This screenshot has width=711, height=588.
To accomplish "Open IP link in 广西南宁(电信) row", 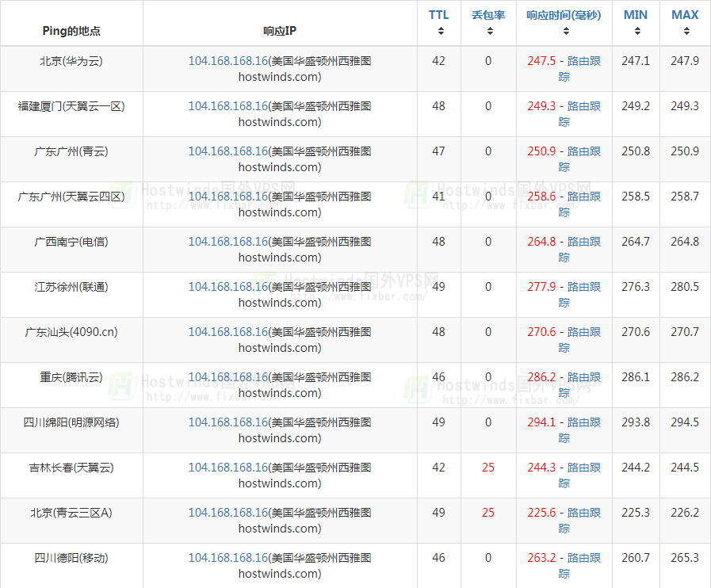I will [x=228, y=242].
